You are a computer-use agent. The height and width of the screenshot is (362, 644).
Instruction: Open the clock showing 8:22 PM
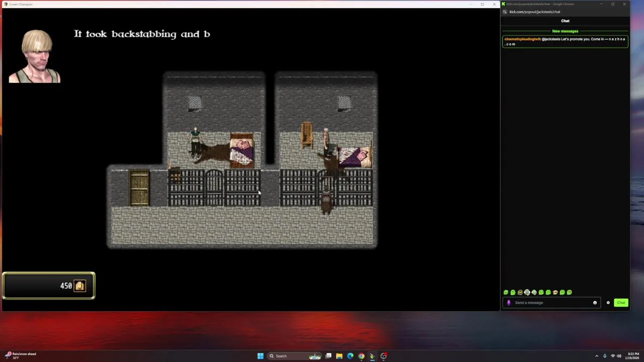[633, 356]
